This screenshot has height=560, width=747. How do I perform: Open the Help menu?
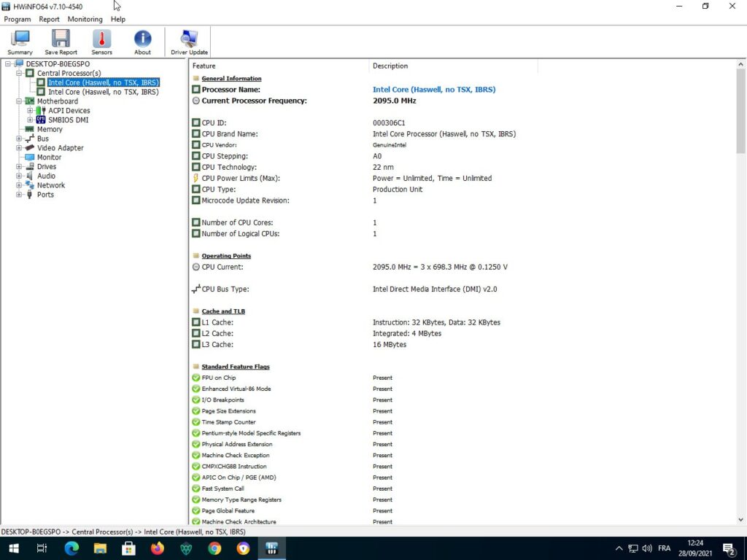coord(117,19)
